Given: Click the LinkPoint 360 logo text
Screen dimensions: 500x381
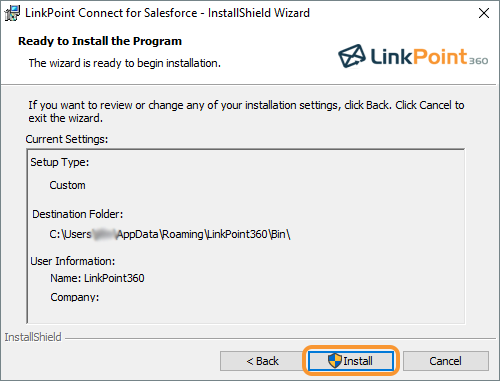Looking at the screenshot, I should tap(429, 57).
